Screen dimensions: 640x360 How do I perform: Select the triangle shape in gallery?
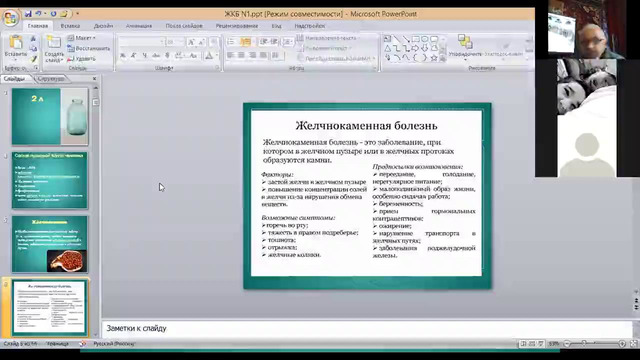387,49
